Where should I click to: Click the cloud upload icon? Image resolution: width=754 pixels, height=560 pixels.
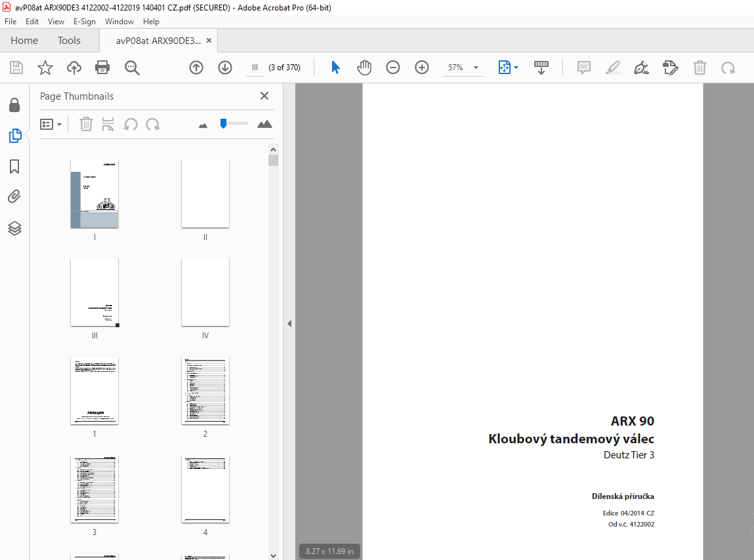pos(74,68)
